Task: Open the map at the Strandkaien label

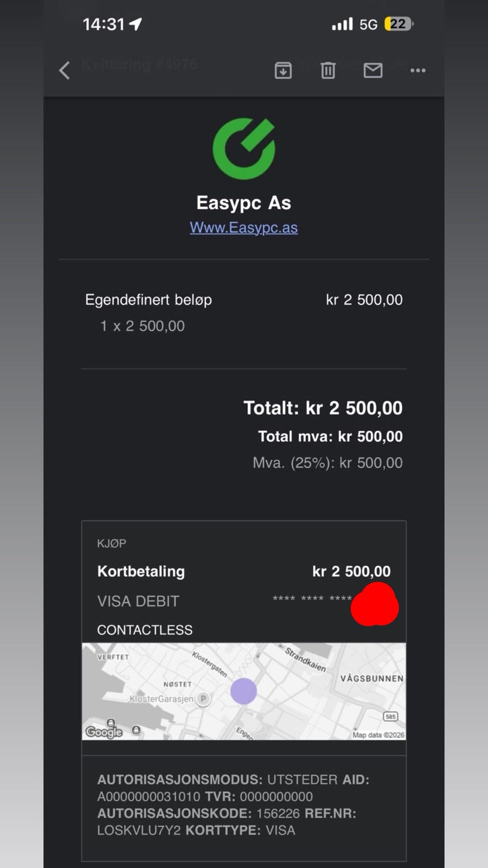Action: 305,659
